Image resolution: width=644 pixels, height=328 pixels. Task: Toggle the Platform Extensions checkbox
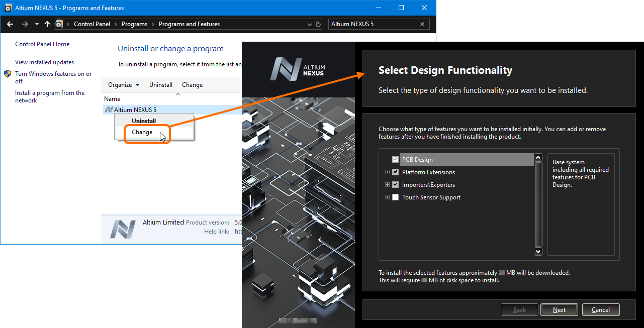tap(395, 172)
